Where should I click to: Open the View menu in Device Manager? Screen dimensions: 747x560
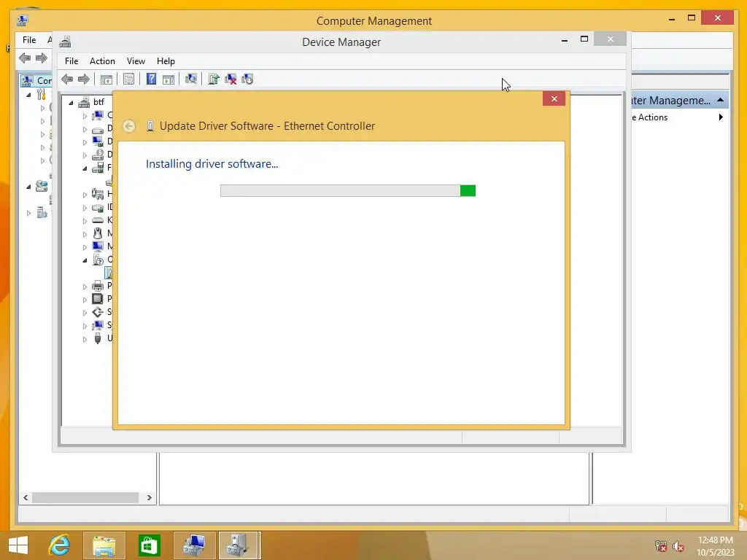pyautogui.click(x=136, y=61)
